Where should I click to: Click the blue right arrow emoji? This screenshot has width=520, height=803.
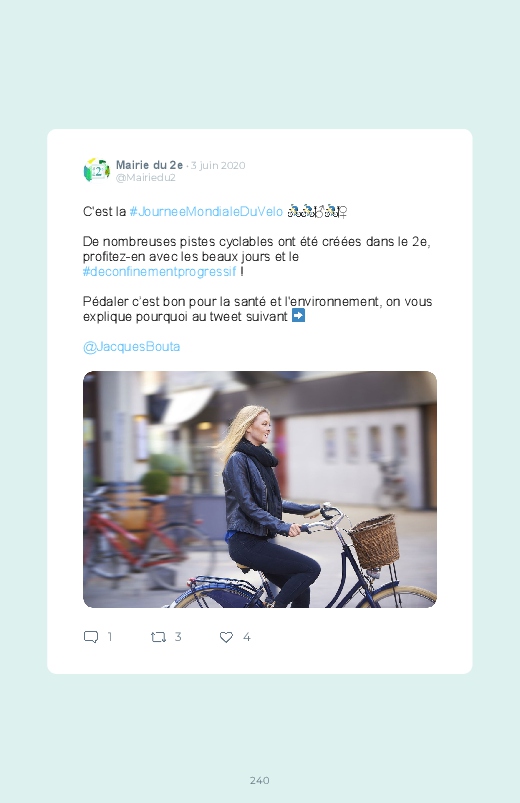pyautogui.click(x=298, y=316)
